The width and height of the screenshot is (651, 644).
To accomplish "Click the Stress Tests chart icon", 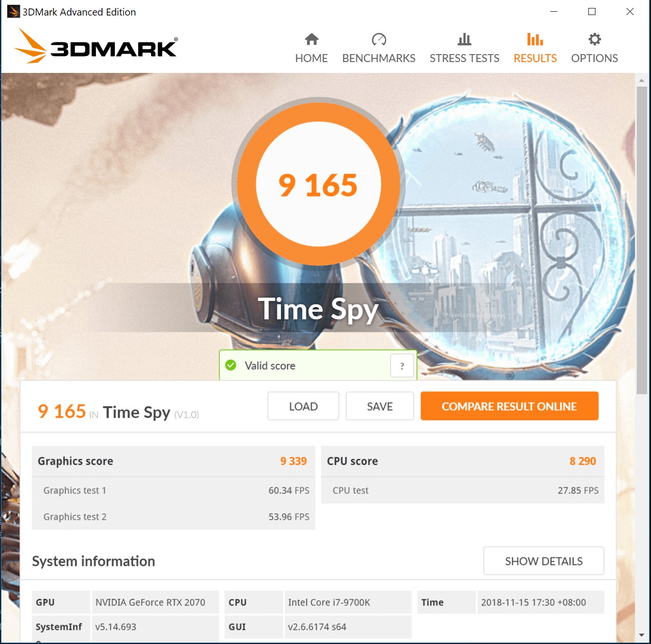I will pyautogui.click(x=464, y=39).
